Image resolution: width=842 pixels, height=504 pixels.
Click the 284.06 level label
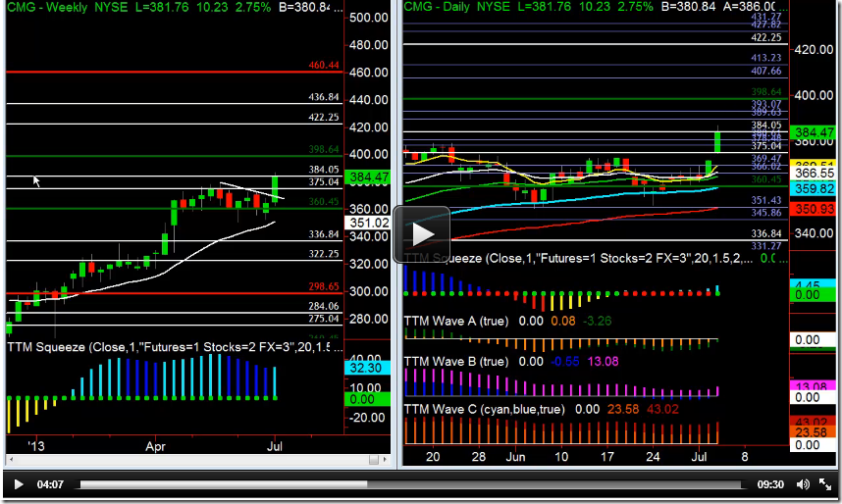click(324, 306)
